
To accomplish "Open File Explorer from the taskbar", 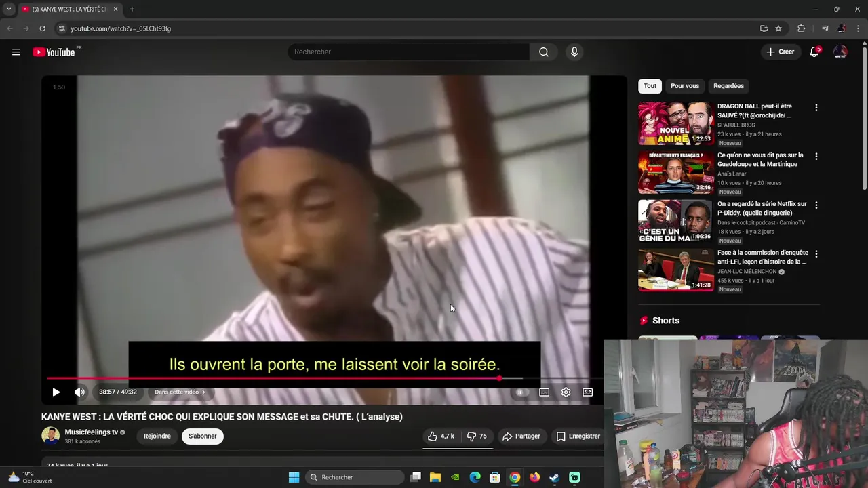I will click(435, 477).
